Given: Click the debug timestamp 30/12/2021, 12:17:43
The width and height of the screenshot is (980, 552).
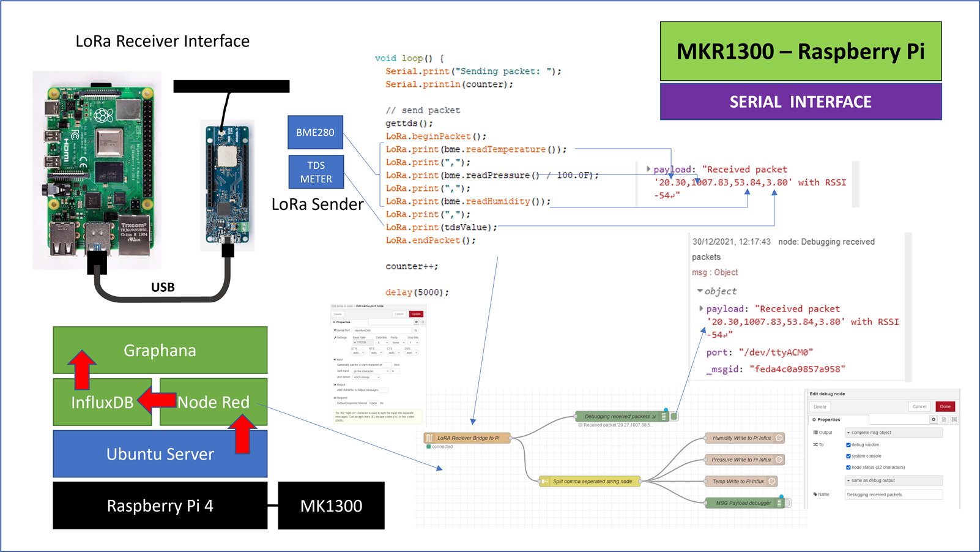Looking at the screenshot, I should (732, 242).
